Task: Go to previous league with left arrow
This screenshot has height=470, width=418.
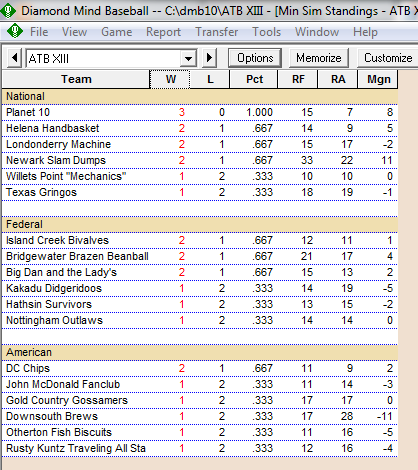Action: pos(14,58)
